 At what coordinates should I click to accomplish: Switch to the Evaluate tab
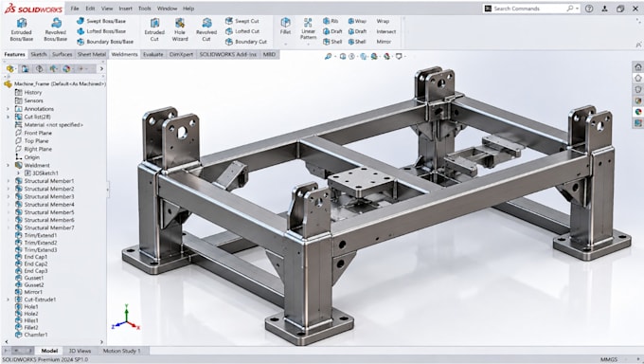(x=152, y=54)
